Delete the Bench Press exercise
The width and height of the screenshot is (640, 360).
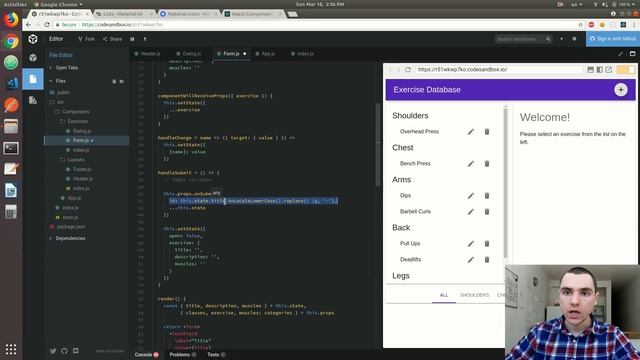pos(487,164)
